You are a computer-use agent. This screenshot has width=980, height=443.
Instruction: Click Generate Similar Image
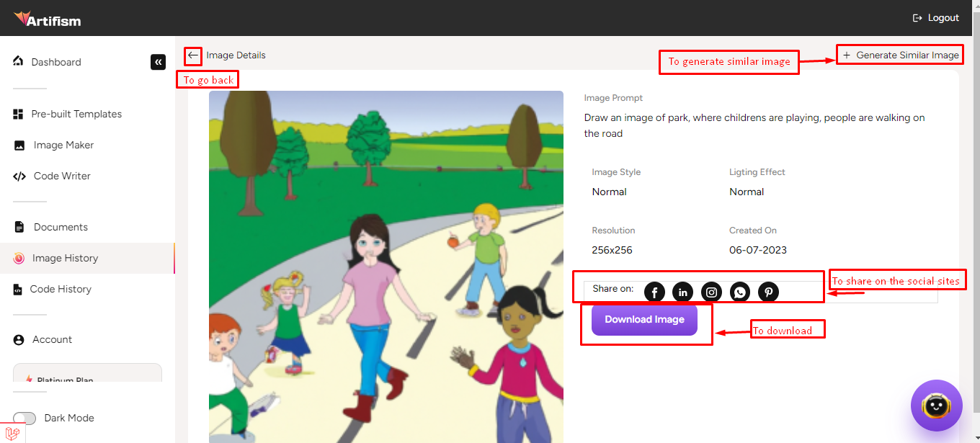coord(900,55)
